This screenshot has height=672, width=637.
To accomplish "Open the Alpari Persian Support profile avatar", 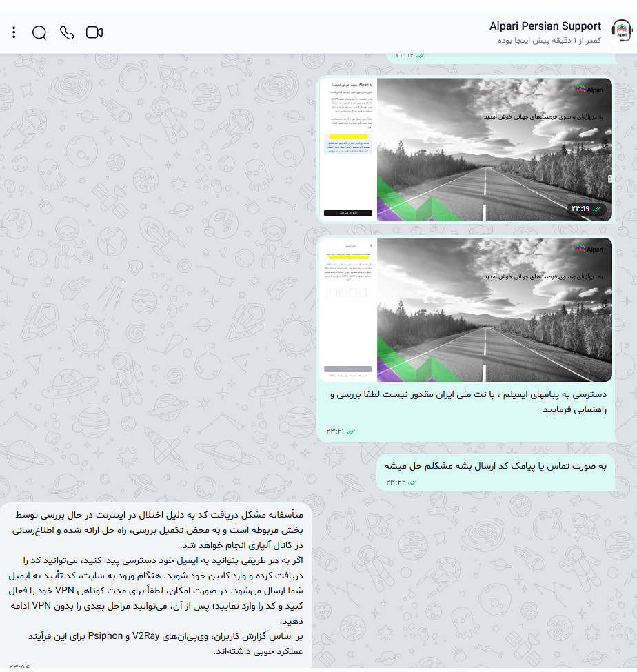I will point(622,31).
